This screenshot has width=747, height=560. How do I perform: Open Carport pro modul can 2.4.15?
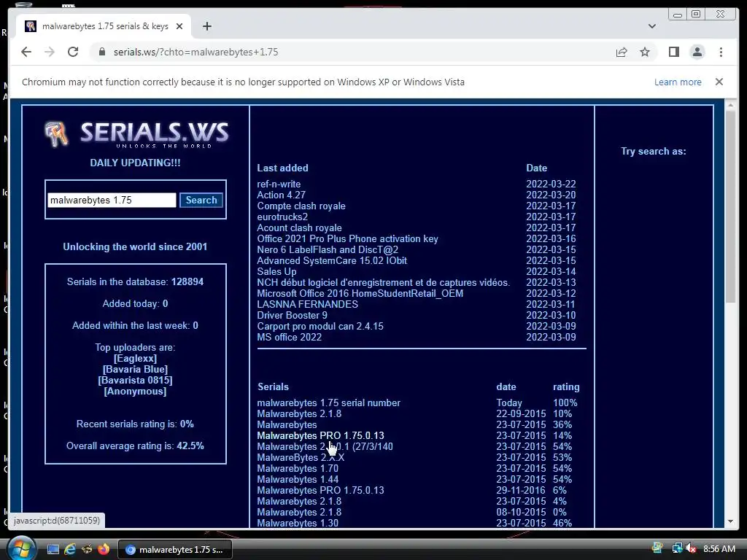click(320, 326)
